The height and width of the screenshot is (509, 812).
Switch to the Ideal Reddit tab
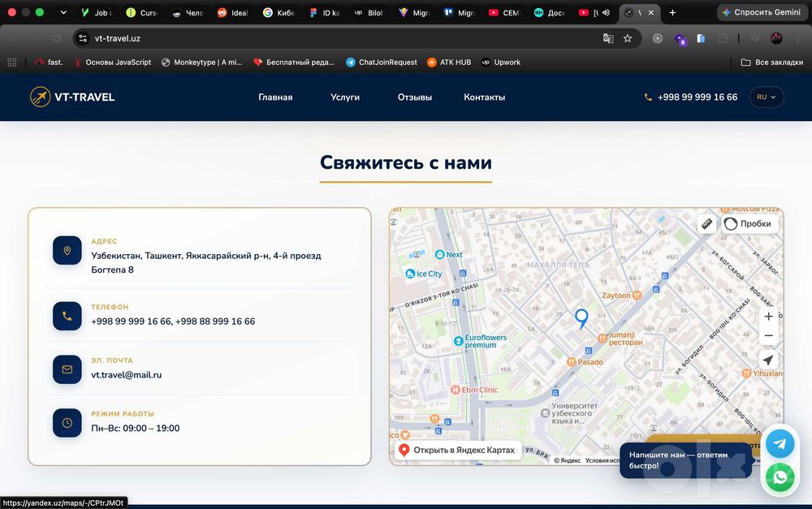pyautogui.click(x=233, y=12)
